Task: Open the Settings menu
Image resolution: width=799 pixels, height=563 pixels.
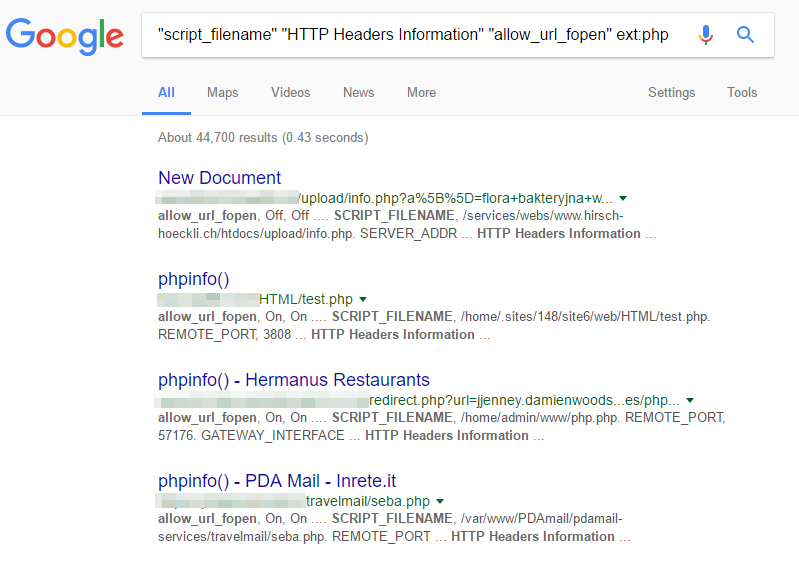Action: pyautogui.click(x=672, y=92)
